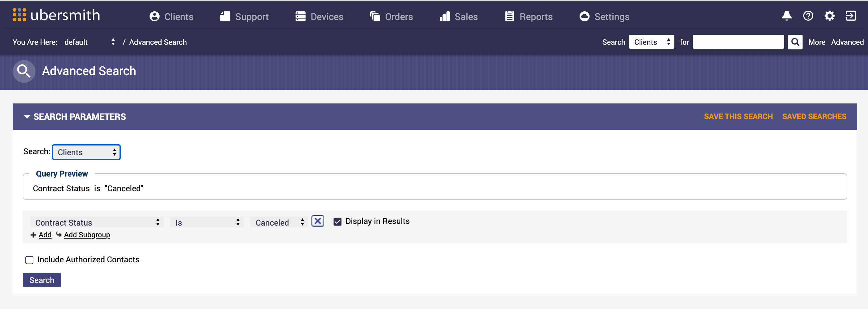This screenshot has height=309, width=868.
Task: Enable Include Authorized Contacts checkbox
Action: click(29, 260)
